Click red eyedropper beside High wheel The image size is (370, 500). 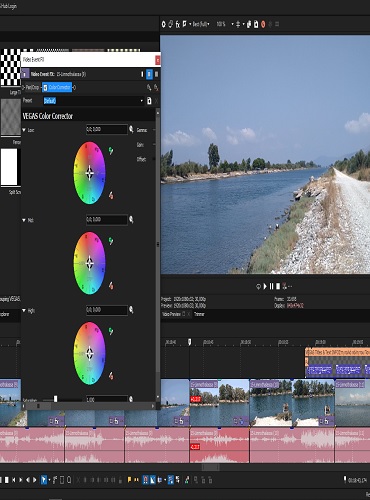tap(111, 376)
